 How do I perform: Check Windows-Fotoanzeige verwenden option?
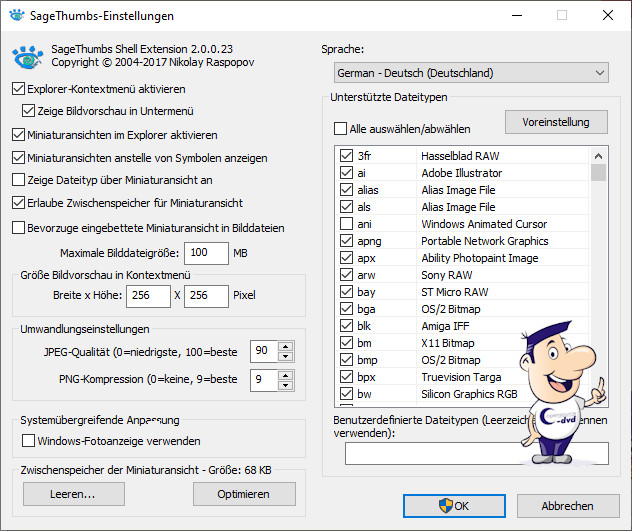click(29, 440)
